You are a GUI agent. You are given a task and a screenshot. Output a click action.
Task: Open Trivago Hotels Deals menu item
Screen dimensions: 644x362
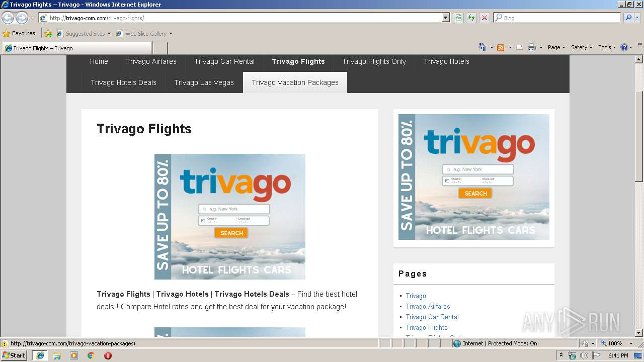[x=124, y=82]
